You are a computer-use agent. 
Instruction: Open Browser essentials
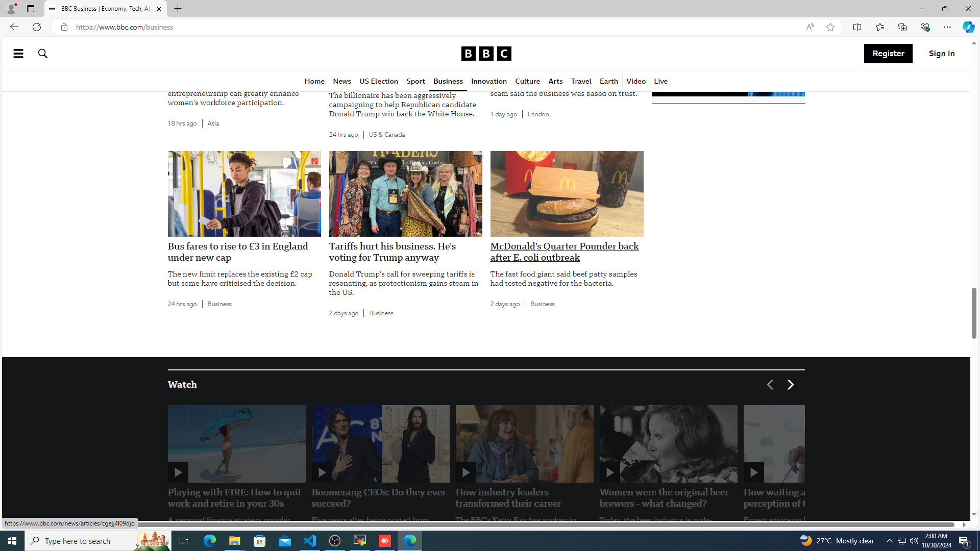(924, 27)
